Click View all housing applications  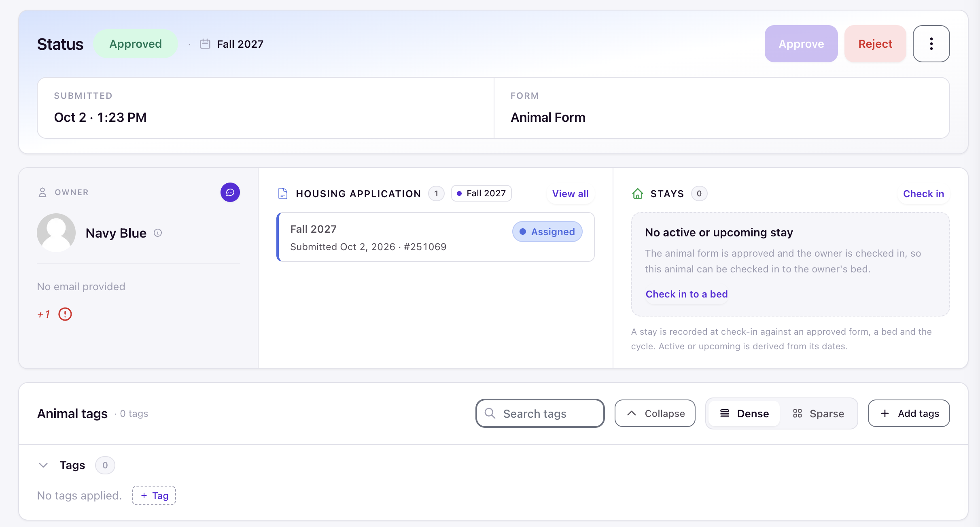pyautogui.click(x=571, y=193)
